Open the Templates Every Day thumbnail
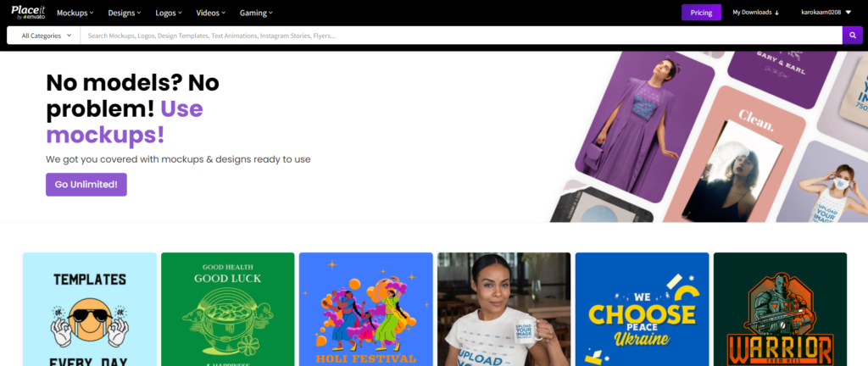Viewport: 868px width, 366px height. click(x=90, y=309)
